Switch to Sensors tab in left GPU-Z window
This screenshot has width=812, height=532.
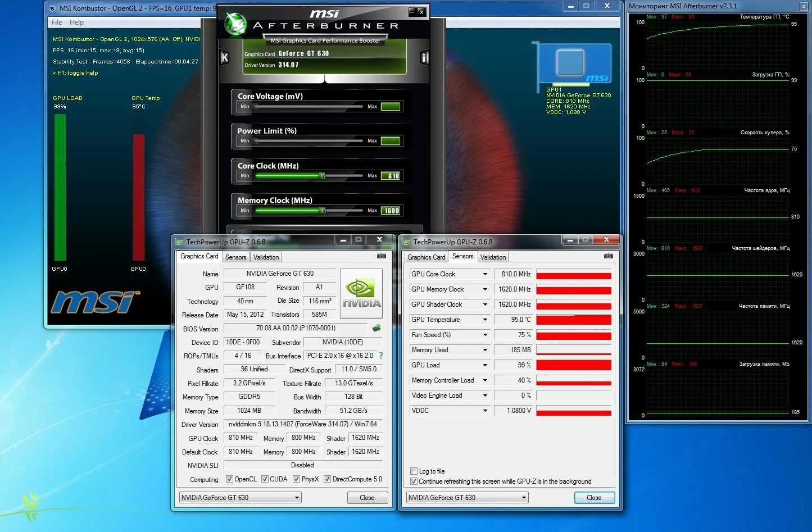click(236, 257)
